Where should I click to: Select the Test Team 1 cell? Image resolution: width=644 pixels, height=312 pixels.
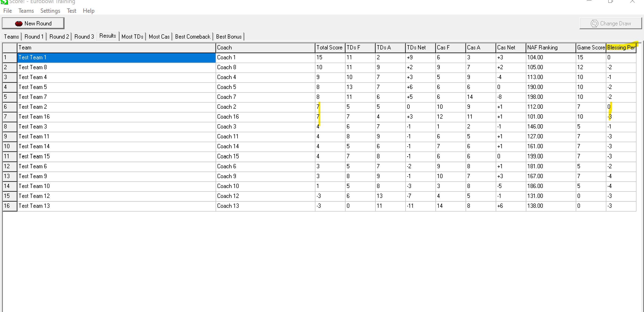coord(116,57)
